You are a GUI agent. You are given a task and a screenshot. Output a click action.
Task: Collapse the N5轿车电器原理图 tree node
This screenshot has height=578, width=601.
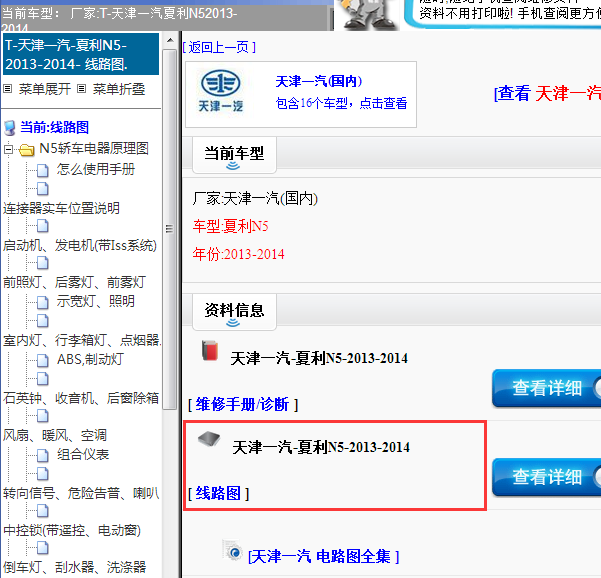tap(8, 149)
